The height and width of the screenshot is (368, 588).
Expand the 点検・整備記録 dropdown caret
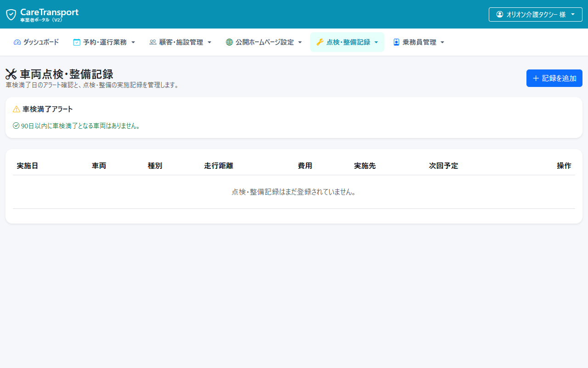click(x=376, y=42)
